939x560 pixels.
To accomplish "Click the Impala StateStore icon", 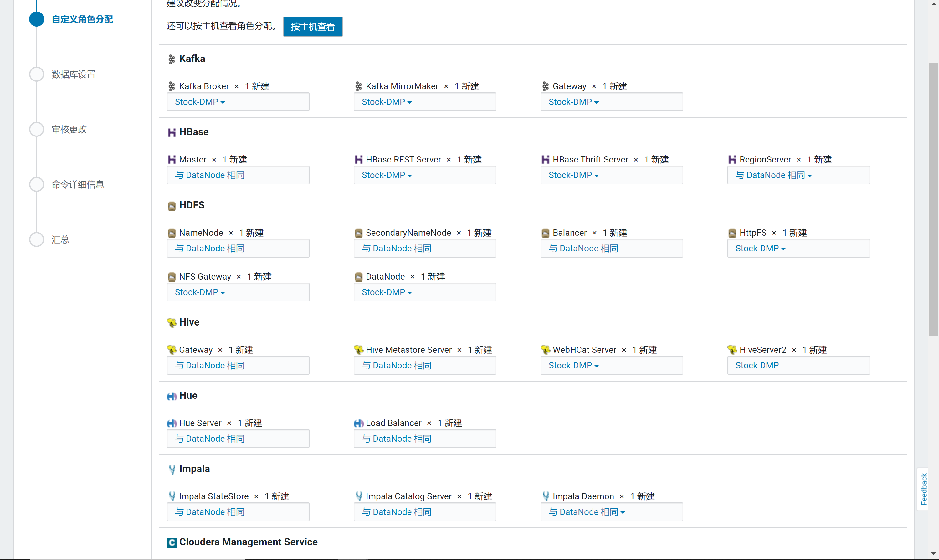I will click(172, 496).
